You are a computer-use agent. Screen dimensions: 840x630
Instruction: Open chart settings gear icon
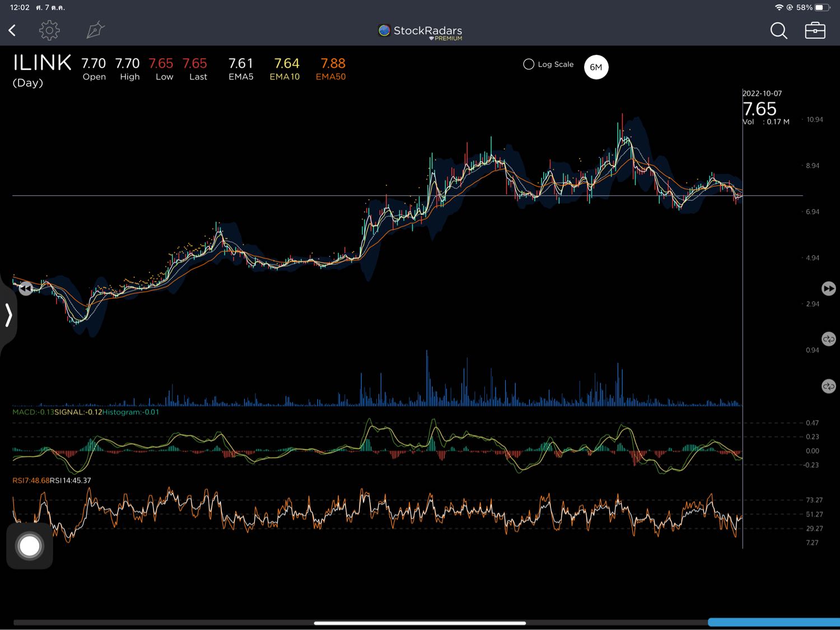(49, 30)
